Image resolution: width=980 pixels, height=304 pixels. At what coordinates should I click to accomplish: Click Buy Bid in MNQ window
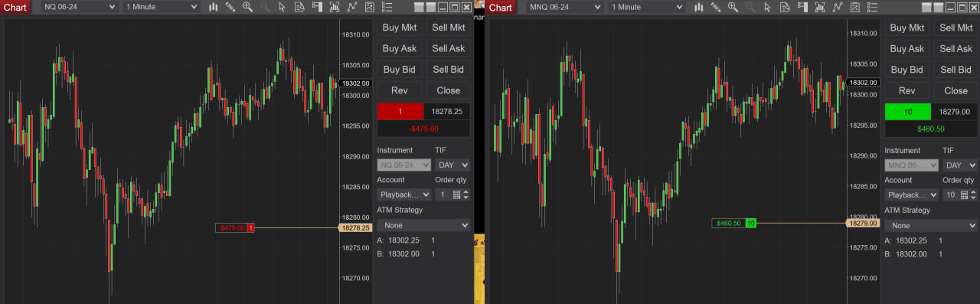tap(907, 69)
